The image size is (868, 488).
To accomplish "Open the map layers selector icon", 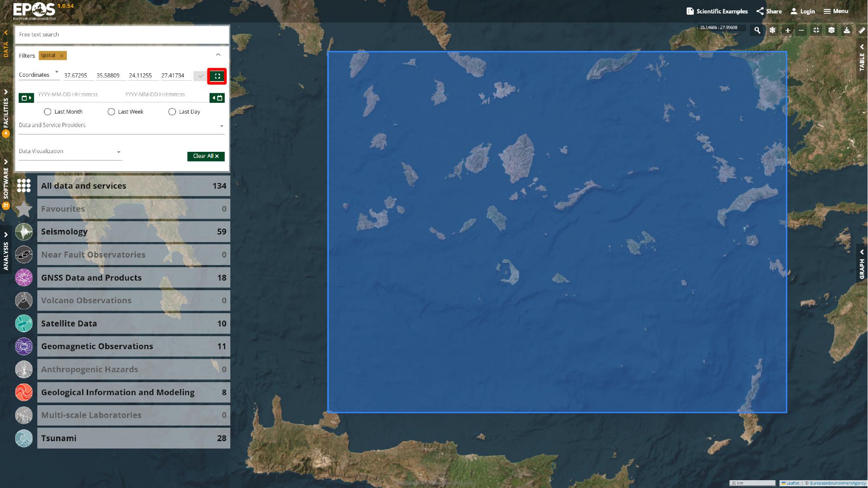I will coord(831,30).
